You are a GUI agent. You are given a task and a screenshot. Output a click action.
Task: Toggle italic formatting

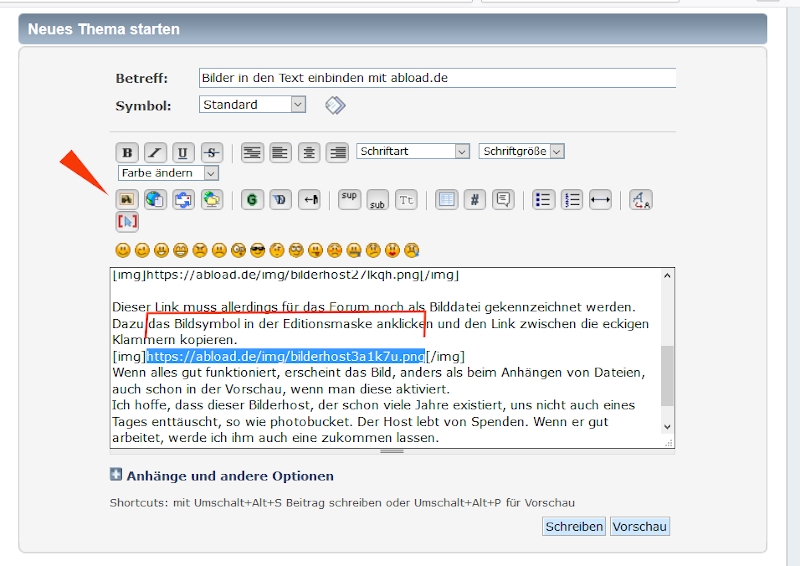pyautogui.click(x=155, y=152)
